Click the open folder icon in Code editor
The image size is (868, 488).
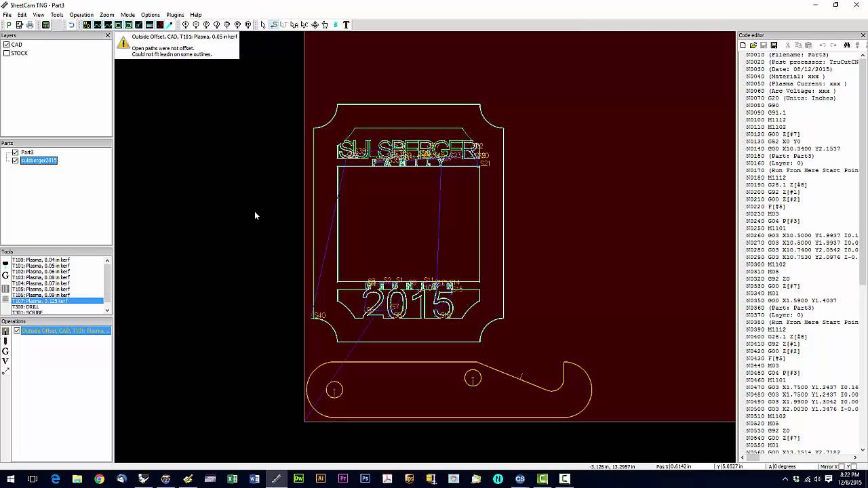click(x=753, y=45)
